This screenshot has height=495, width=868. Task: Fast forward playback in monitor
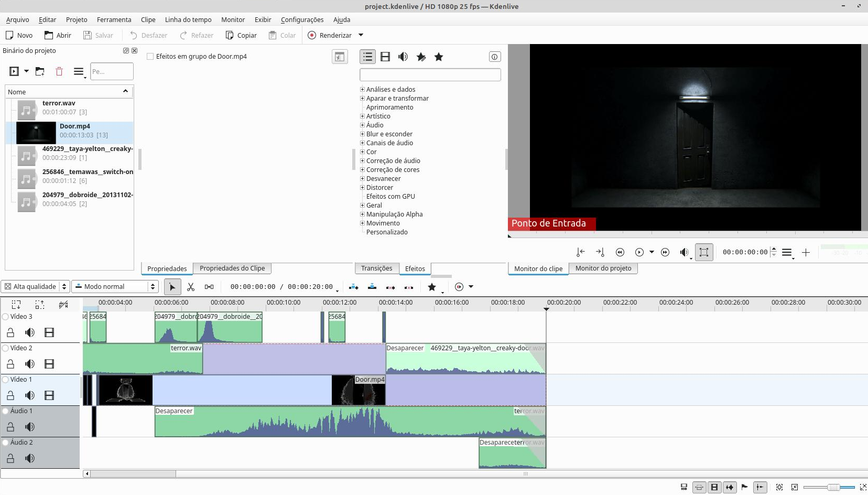pos(665,252)
